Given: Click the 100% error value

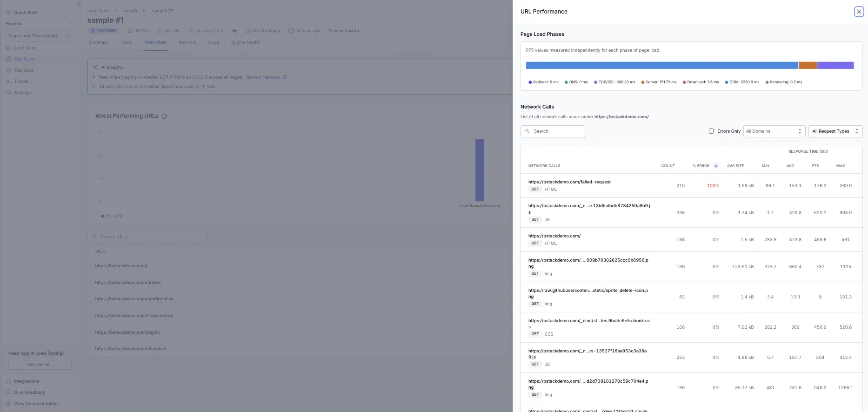Looking at the screenshot, I should pos(713,186).
